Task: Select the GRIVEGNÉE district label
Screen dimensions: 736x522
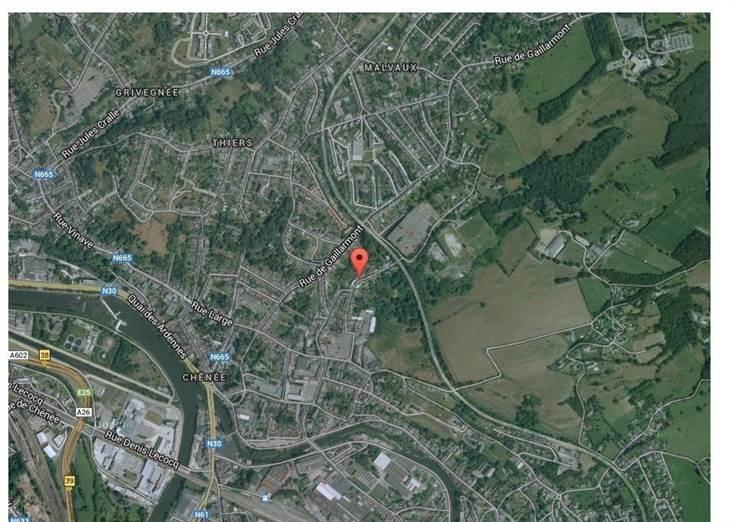Action: (147, 92)
